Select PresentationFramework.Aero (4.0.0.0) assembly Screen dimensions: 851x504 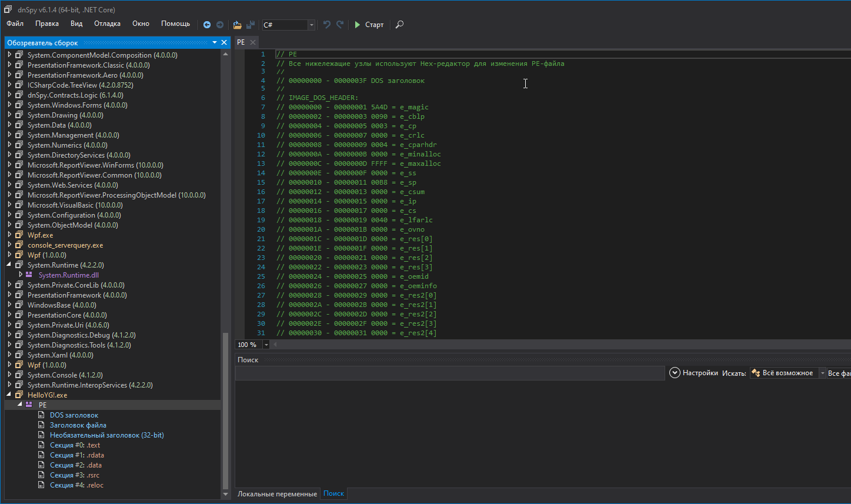tap(85, 75)
